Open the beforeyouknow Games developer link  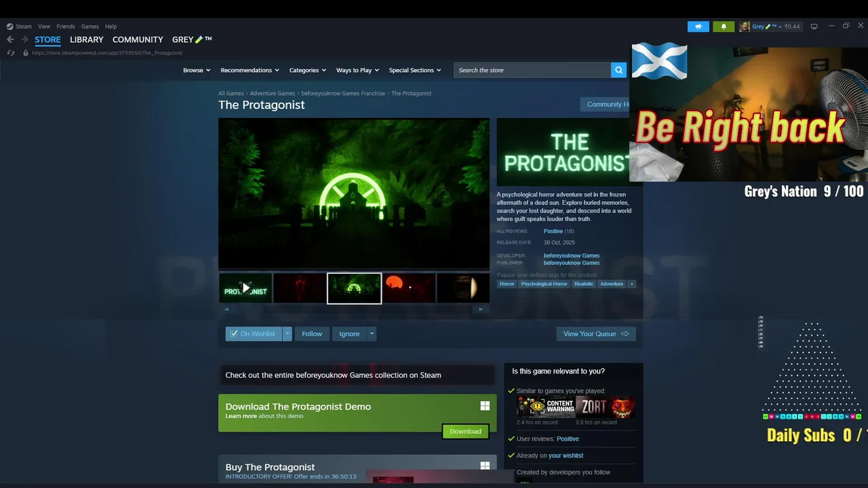click(571, 256)
